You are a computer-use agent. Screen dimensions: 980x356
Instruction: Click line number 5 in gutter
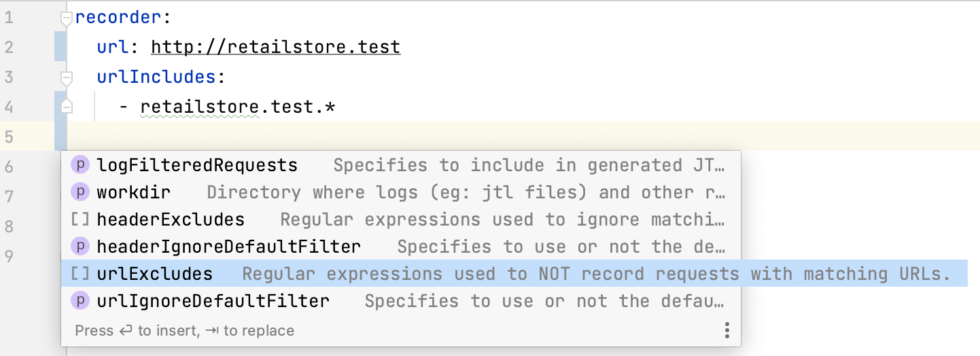click(x=9, y=137)
